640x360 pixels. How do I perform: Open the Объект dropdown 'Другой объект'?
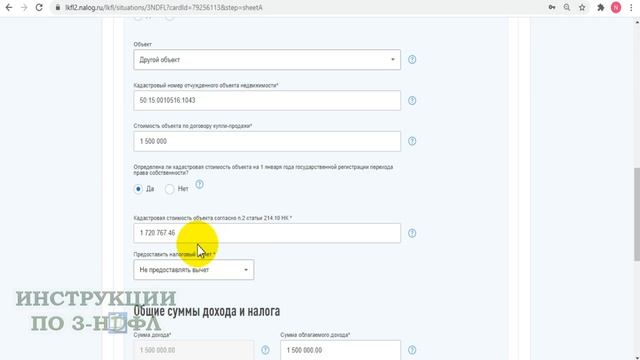[x=267, y=60]
